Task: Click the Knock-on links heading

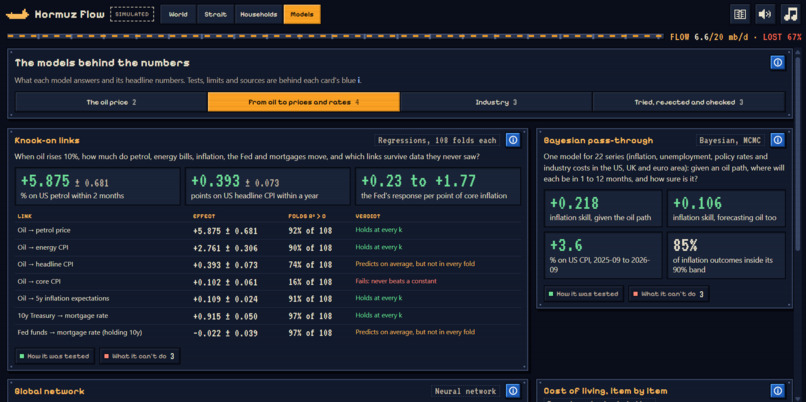Action: [x=47, y=140]
